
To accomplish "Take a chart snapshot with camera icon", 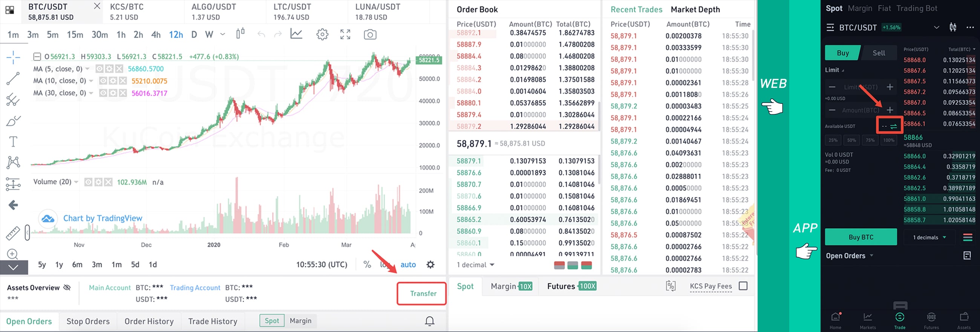I will (370, 35).
